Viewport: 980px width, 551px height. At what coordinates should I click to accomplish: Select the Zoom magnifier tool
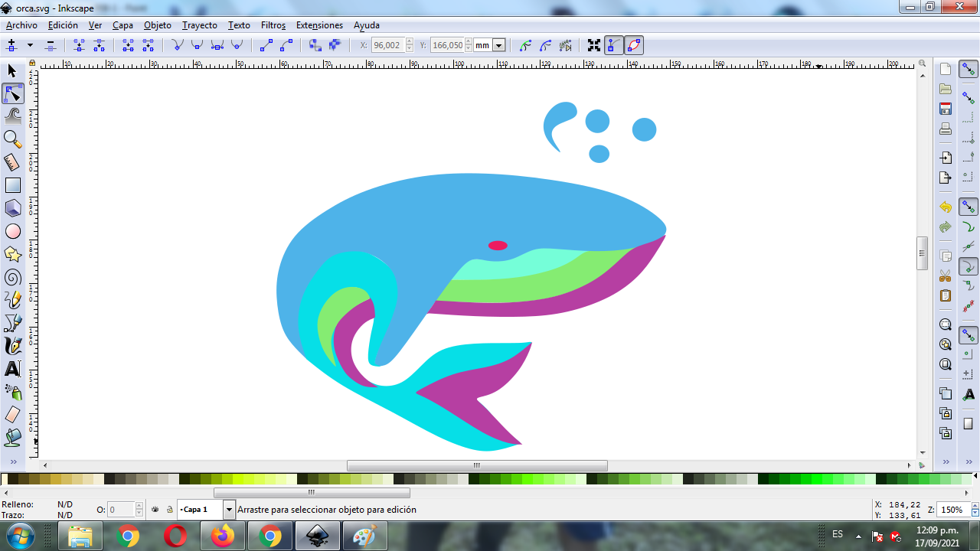[12, 139]
